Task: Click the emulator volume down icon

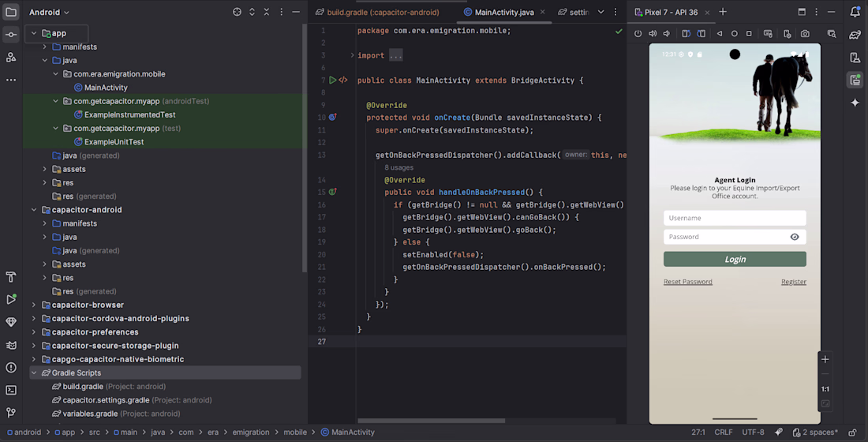Action: click(667, 34)
